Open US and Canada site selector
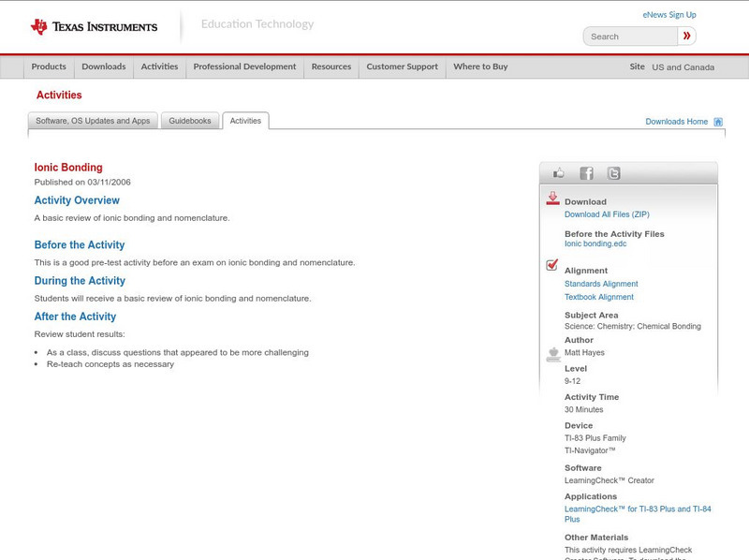The image size is (749, 560). (x=683, y=67)
